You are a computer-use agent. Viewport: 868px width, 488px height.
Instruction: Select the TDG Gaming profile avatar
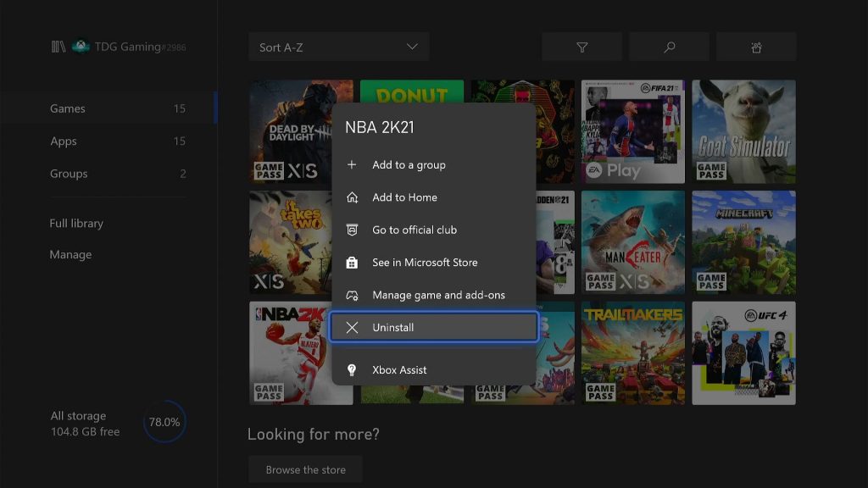coord(81,47)
